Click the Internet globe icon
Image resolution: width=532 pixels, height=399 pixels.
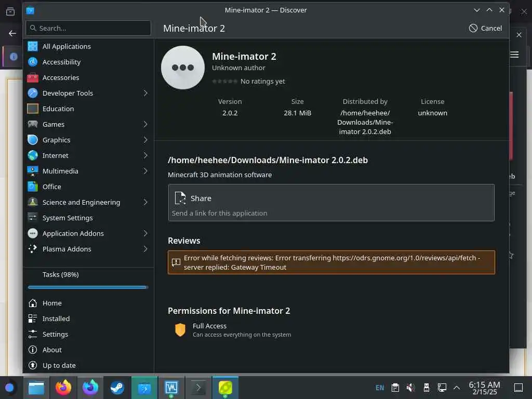pyautogui.click(x=33, y=155)
